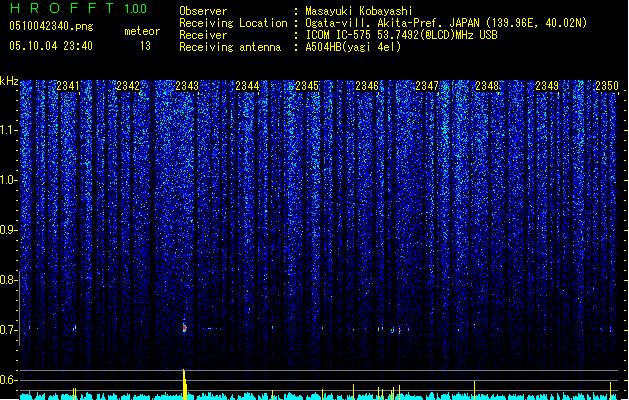Click the date and time 05.10.04 23:40
The image size is (629, 400).
51,46
